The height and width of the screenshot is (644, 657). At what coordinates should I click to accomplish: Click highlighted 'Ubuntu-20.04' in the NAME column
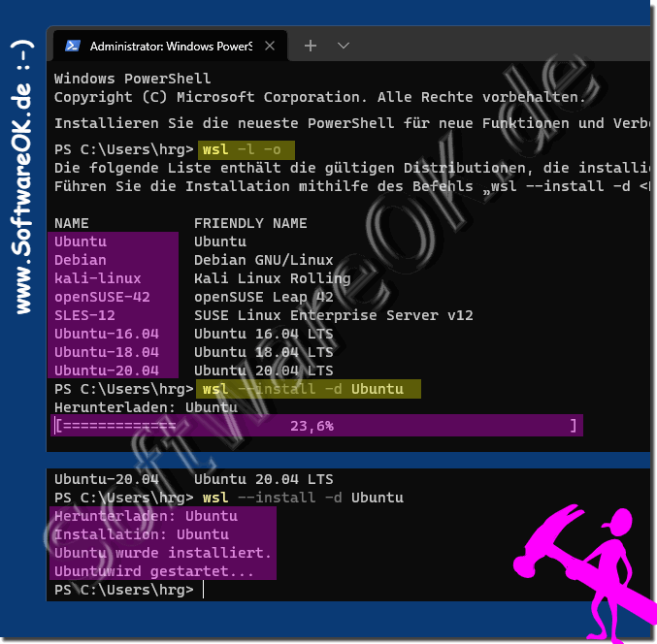pos(107,371)
